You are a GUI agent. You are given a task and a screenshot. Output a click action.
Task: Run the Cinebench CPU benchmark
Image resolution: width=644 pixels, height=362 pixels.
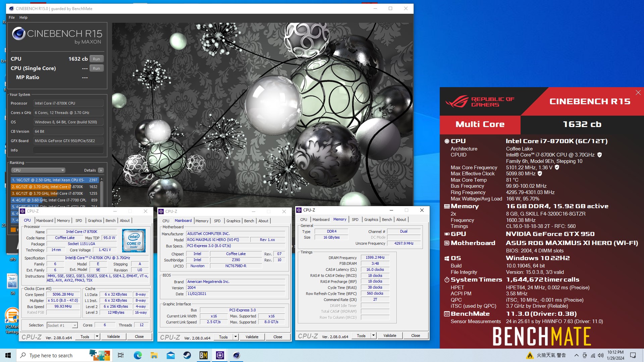pos(97,59)
